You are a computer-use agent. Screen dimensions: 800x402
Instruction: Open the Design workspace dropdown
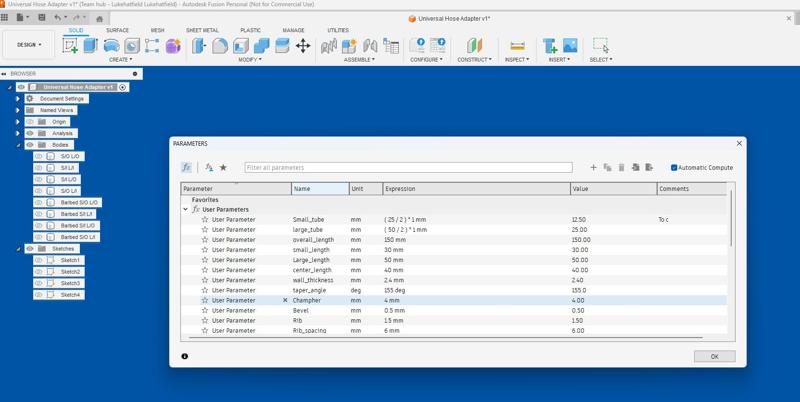tap(29, 45)
